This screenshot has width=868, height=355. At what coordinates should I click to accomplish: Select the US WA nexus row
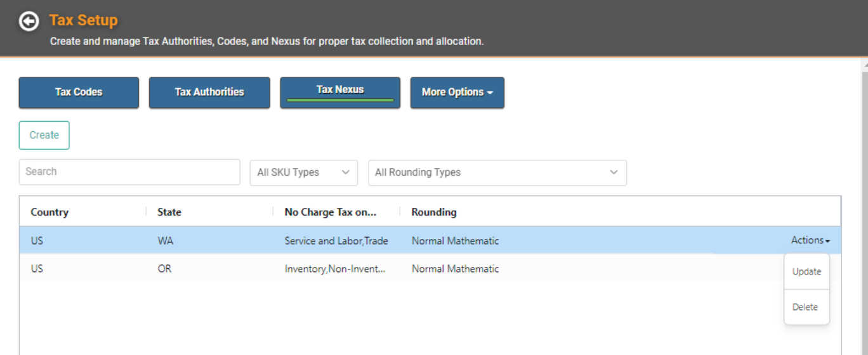[430, 240]
